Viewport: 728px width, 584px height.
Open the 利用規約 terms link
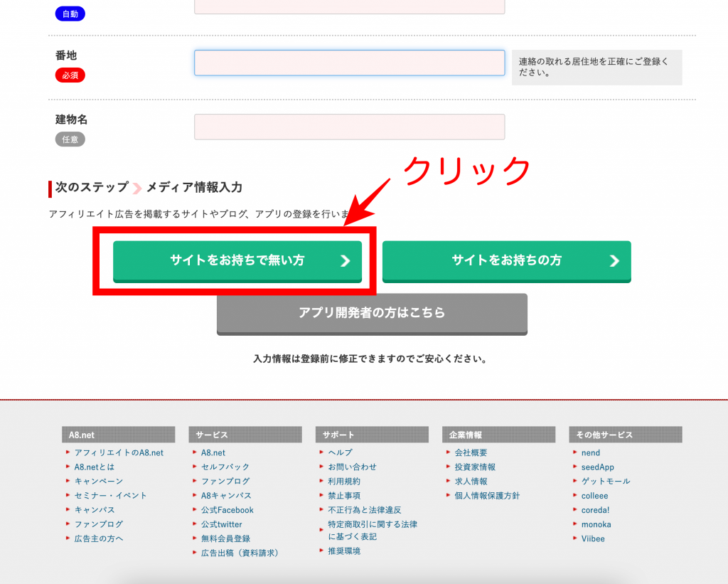click(x=344, y=481)
